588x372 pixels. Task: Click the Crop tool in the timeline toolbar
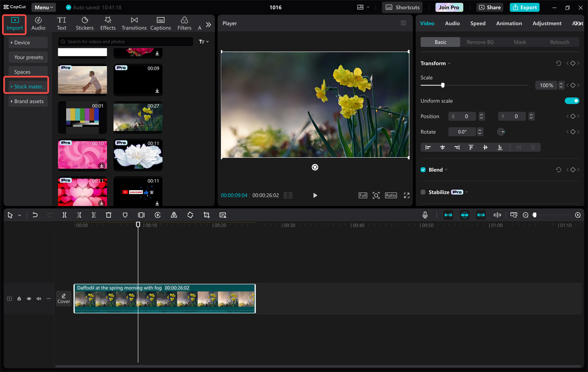[206, 214]
